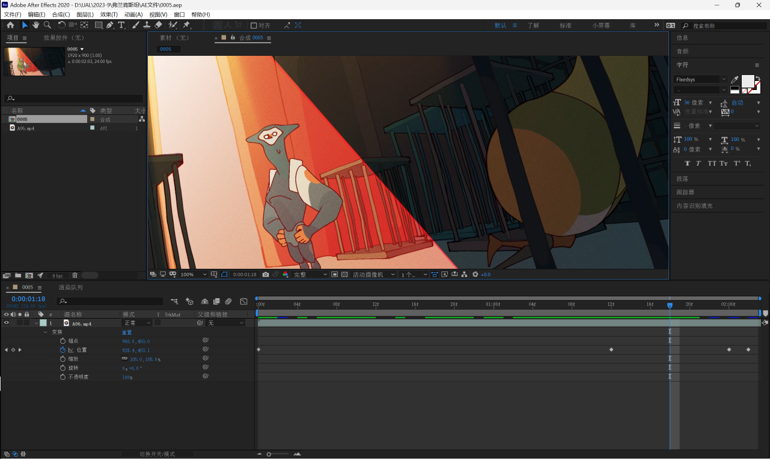This screenshot has width=770, height=459.
Task: Click the white fill color swatch
Action: [x=747, y=81]
